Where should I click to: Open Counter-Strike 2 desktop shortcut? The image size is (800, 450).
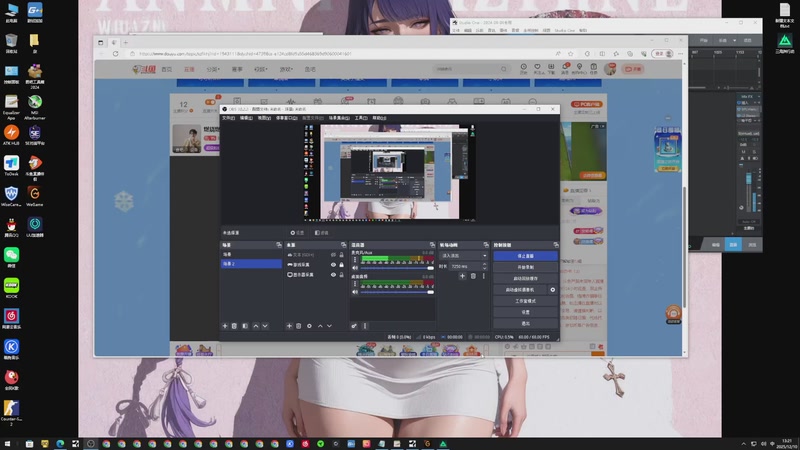[11, 412]
